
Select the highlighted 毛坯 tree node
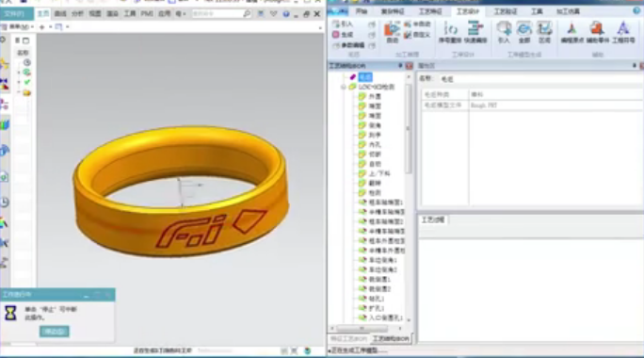coord(365,77)
